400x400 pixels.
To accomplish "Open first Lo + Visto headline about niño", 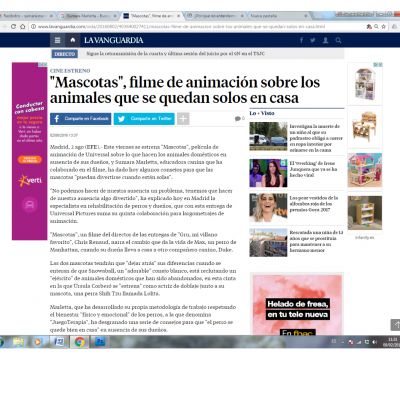I will tap(315, 138).
